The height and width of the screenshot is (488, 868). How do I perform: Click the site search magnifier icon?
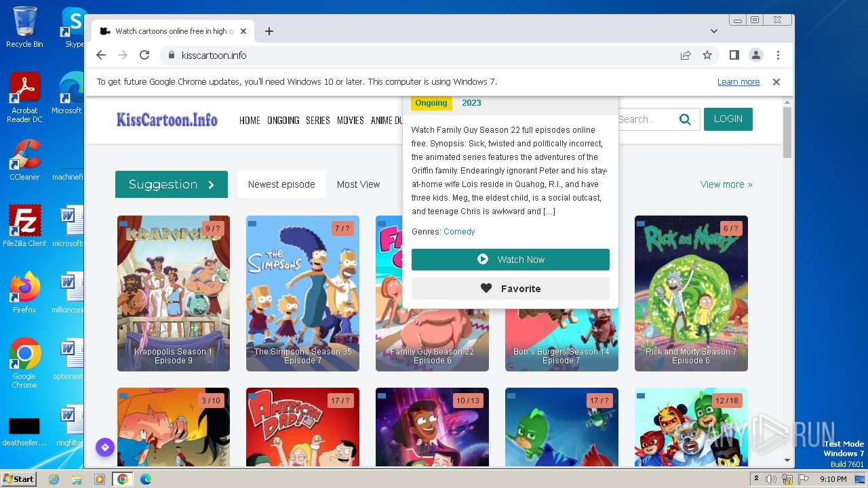[686, 120]
